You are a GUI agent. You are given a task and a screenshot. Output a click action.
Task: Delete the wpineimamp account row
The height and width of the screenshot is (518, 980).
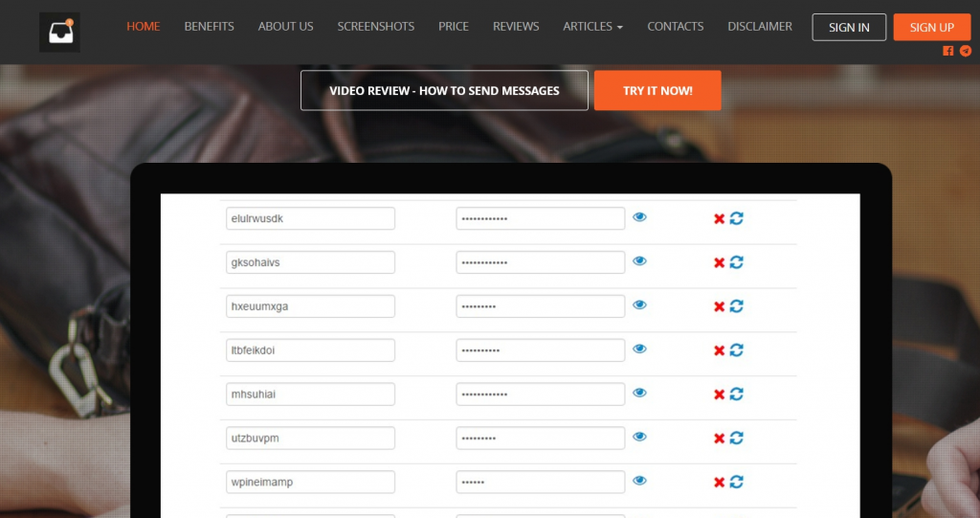(719, 482)
